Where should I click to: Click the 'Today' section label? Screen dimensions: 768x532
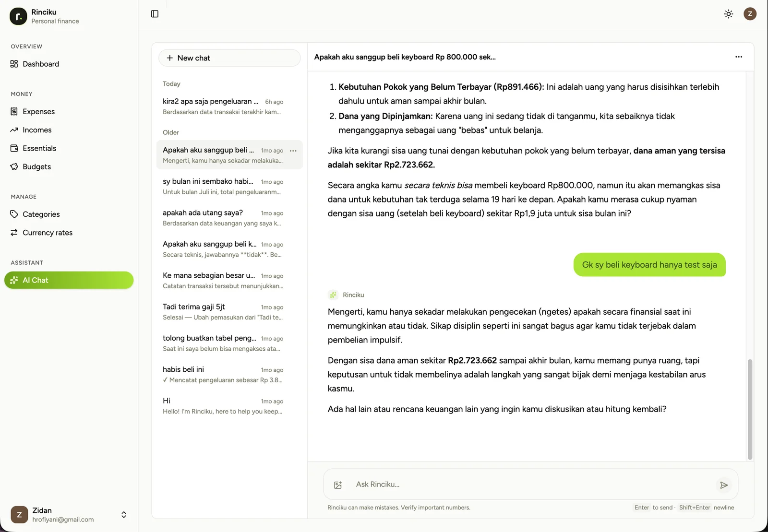point(171,83)
